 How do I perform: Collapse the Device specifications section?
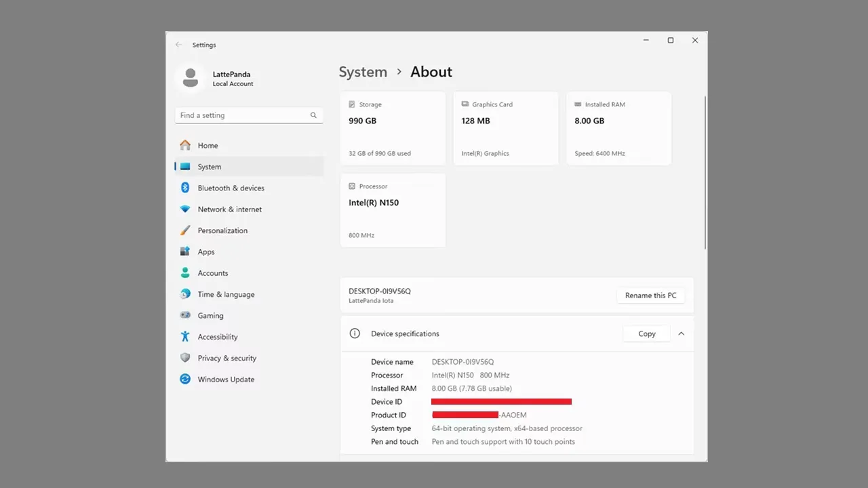pos(681,333)
